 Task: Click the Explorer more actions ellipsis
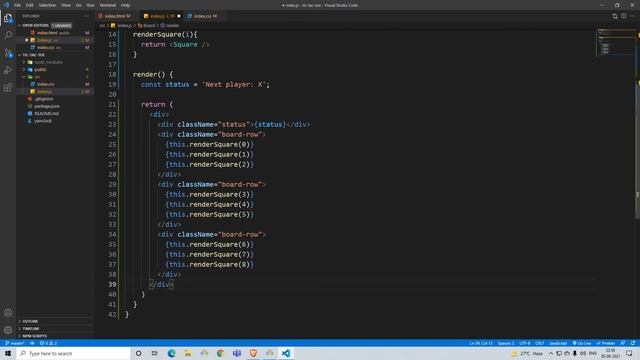click(x=87, y=16)
